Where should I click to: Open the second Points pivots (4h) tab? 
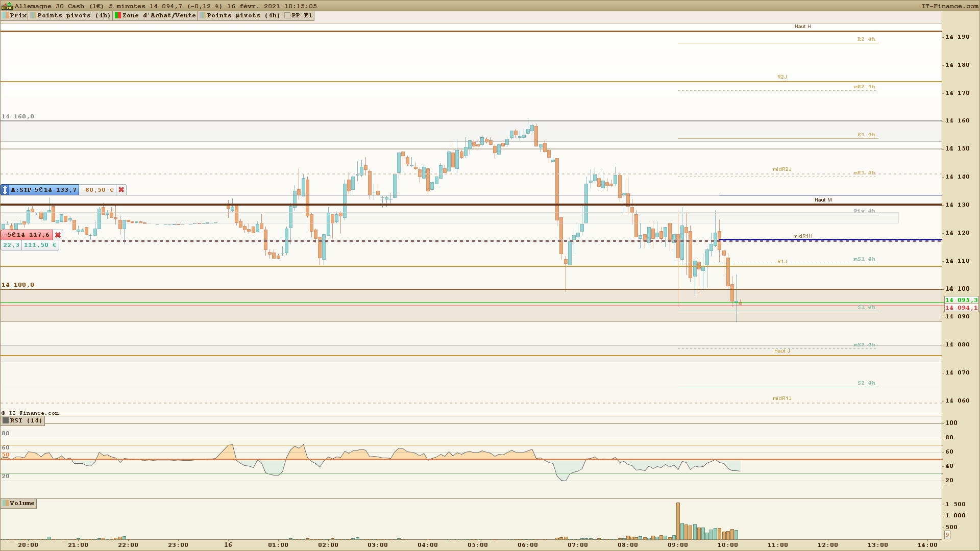(243, 16)
